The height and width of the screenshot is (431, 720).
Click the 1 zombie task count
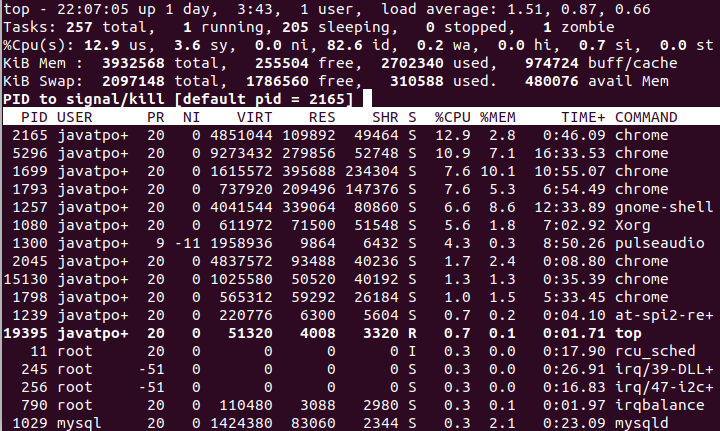pos(579,27)
